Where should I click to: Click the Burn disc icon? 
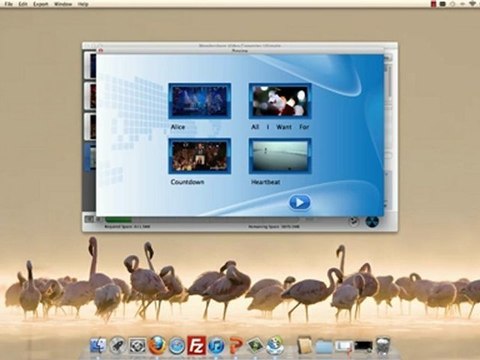click(x=372, y=221)
